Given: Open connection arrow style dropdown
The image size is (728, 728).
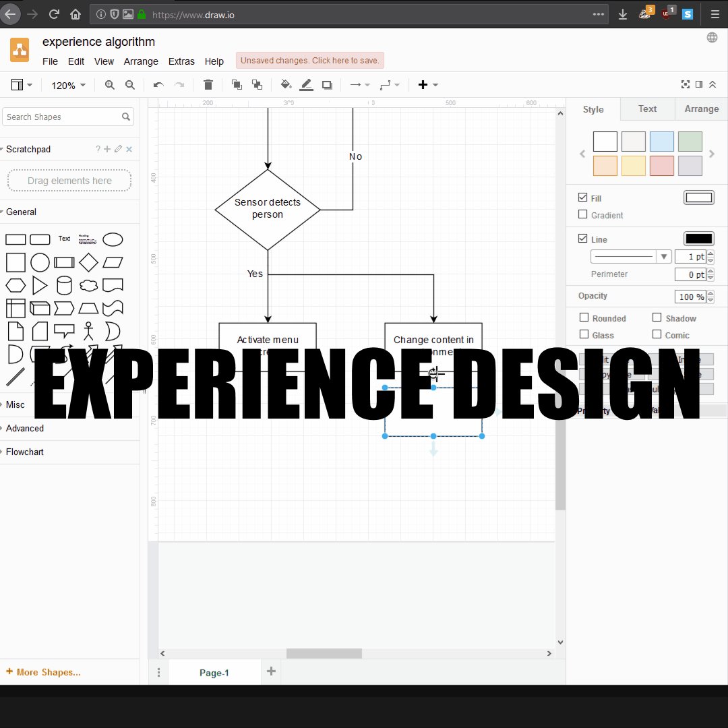Looking at the screenshot, I should tap(360, 85).
